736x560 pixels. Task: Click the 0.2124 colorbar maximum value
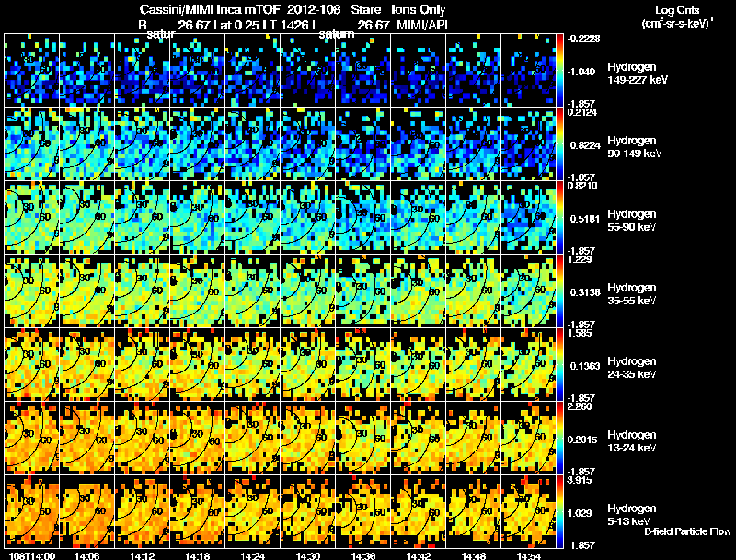click(582, 112)
